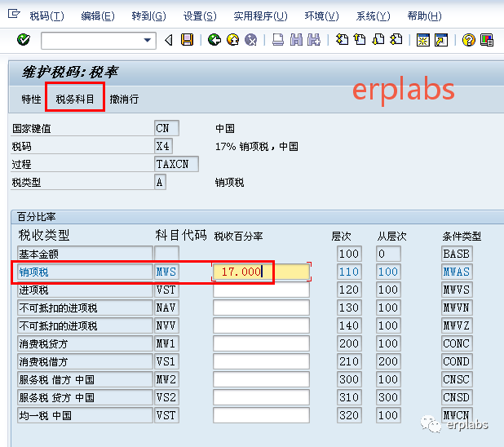Select level 200 cell in 消费税贷方 row
The image size is (504, 447).
349,343
